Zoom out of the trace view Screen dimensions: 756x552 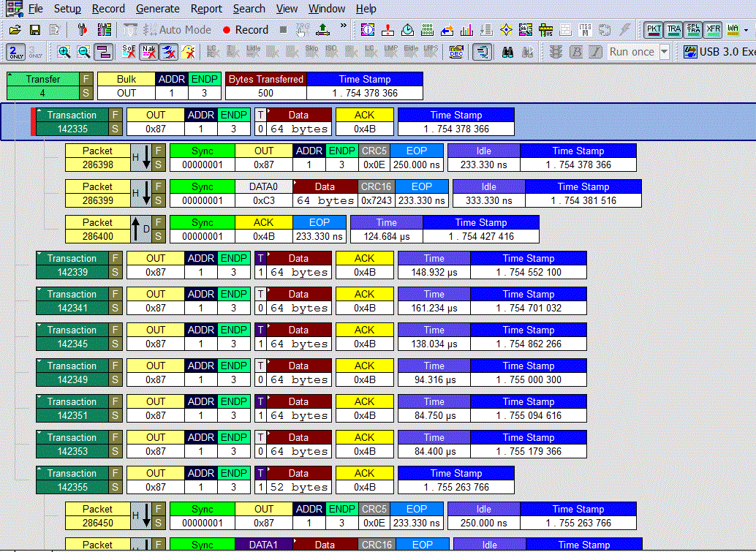click(x=83, y=52)
